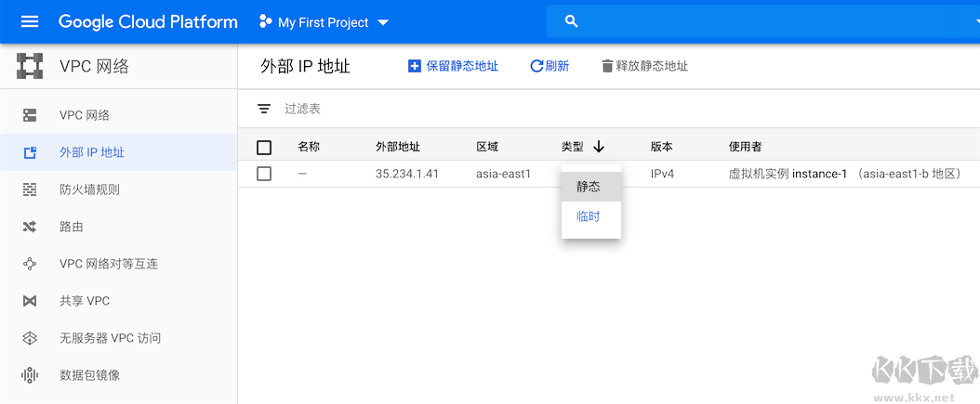Click the 数据包镜像 icon
980x404 pixels.
pos(30,375)
